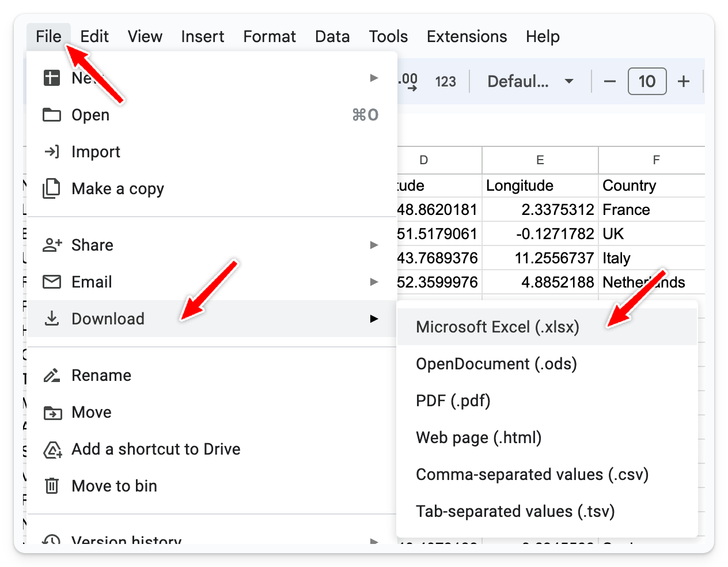Expand the Email submenu arrow

pos(374,282)
